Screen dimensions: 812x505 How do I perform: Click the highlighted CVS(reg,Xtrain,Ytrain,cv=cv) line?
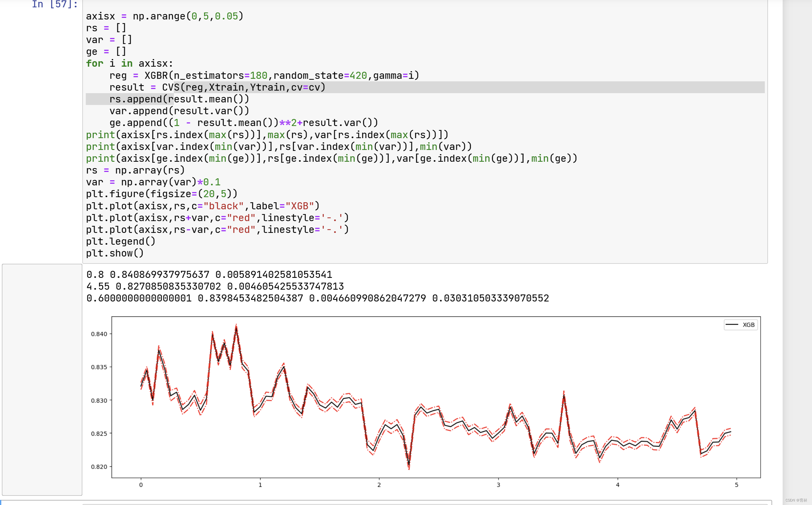[x=218, y=87]
